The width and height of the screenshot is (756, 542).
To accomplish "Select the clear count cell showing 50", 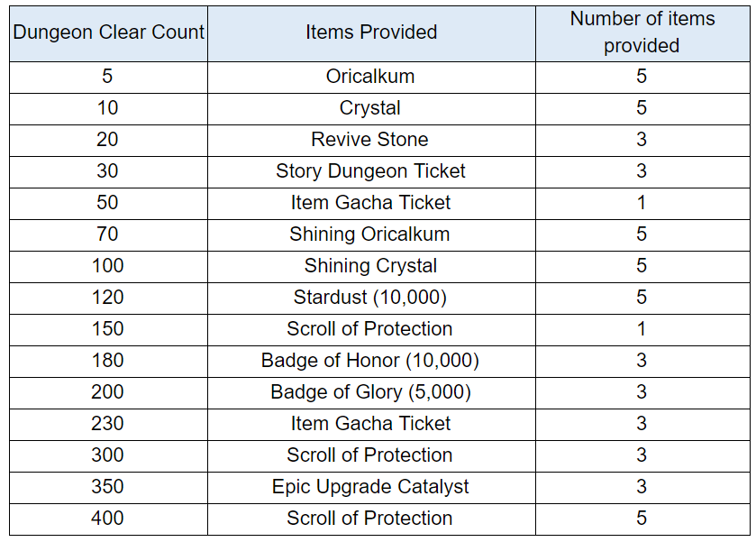I will pos(108,203).
